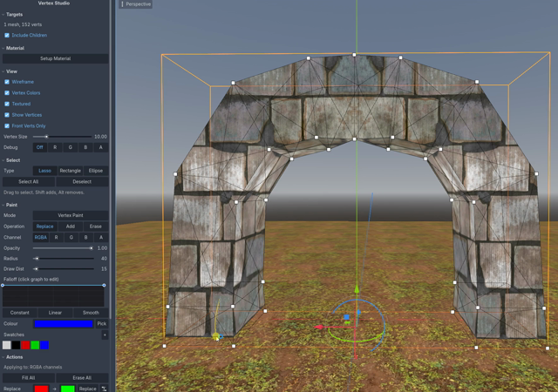Click the red X-axis gizmo arrow
The height and width of the screenshot is (392, 558).
[319, 327]
